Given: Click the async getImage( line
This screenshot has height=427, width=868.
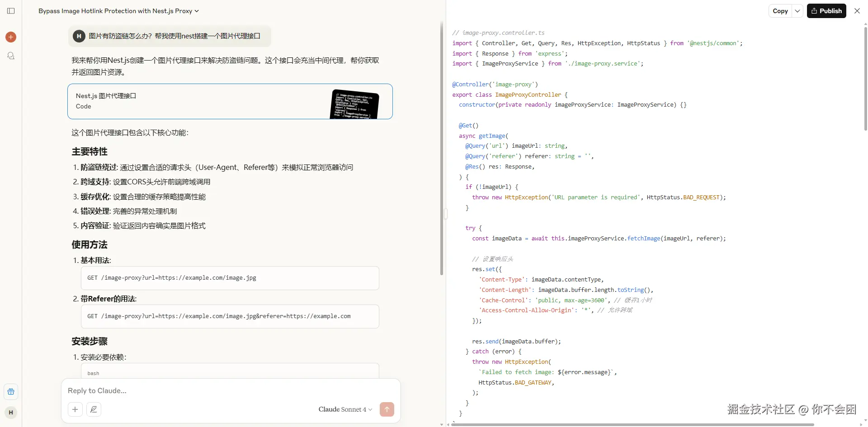Looking at the screenshot, I should coord(484,136).
